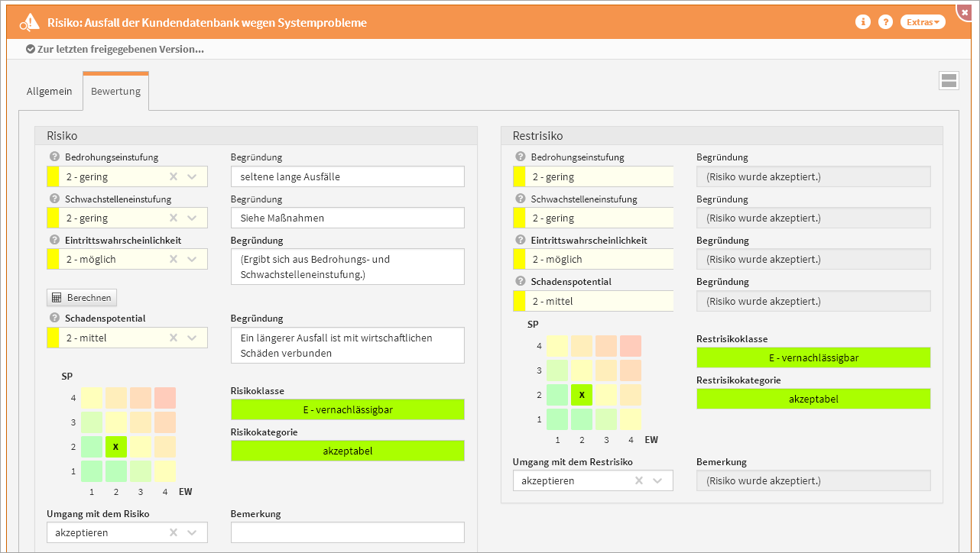
Task: Open the Risiko Schadenspotential dropdown
Action: [x=192, y=338]
